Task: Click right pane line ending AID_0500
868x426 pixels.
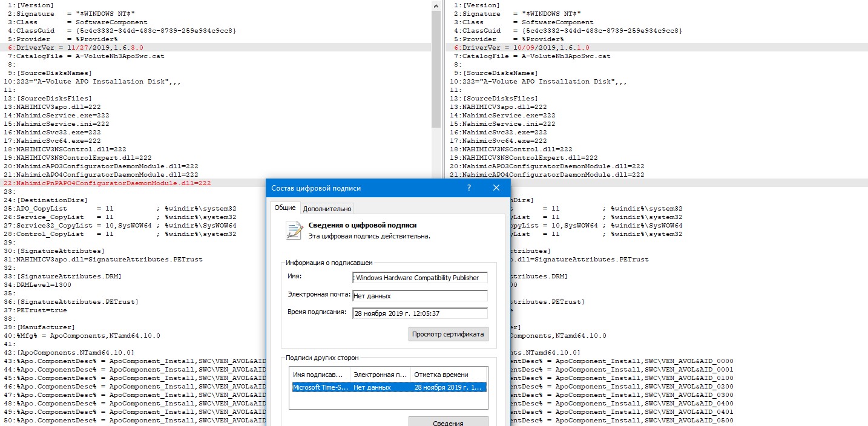Action: (622, 420)
